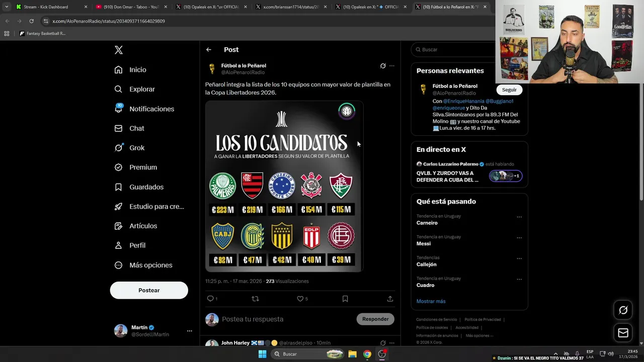This screenshot has width=644, height=362.
Task: Click Grok icon on the Peñarol post
Action: point(383,66)
